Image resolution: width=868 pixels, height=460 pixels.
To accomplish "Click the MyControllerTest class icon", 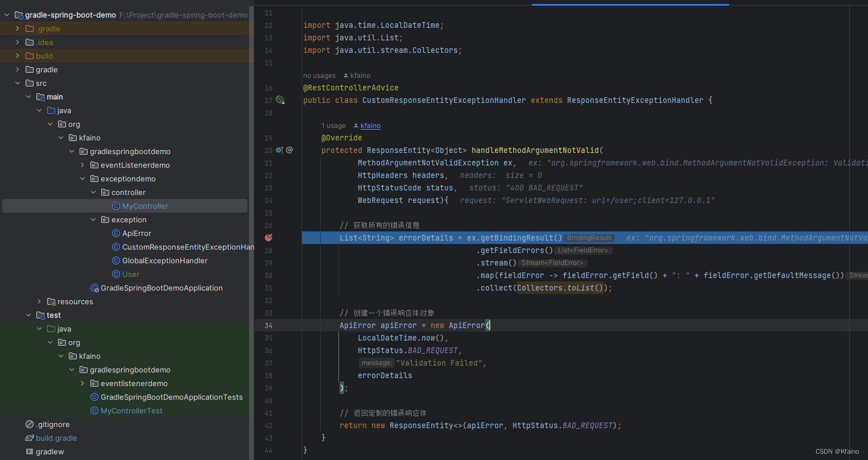I will [x=94, y=411].
